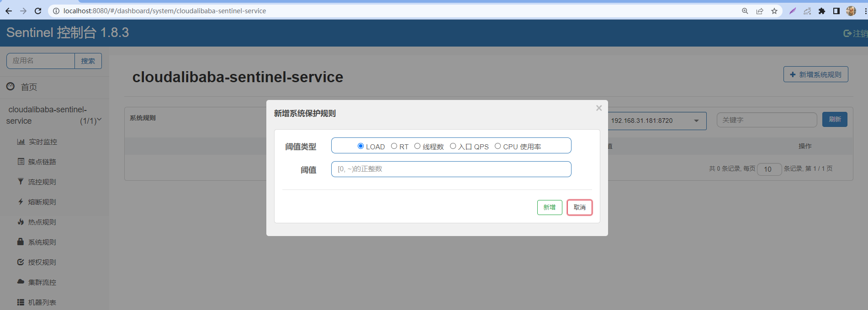868x310 pixels.
Task: Close the 新增系统保护规则 dialog with X
Action: point(599,108)
